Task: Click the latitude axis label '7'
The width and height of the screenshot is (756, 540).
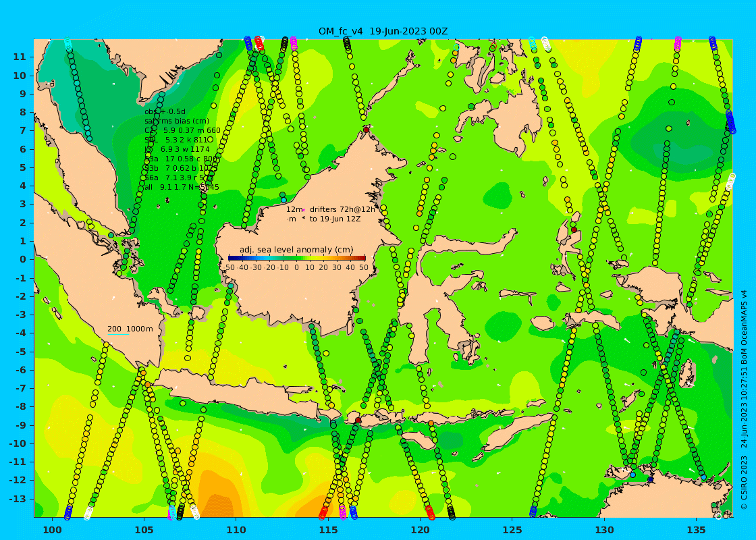Action: point(22,131)
